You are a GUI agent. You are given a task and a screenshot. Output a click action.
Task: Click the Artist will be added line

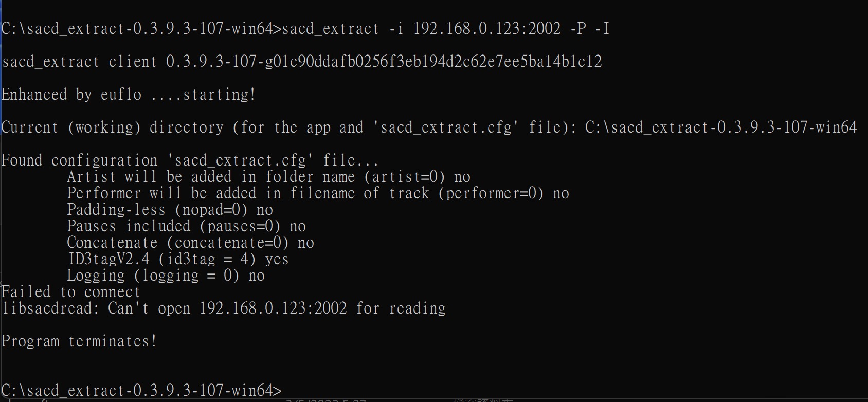(268, 177)
